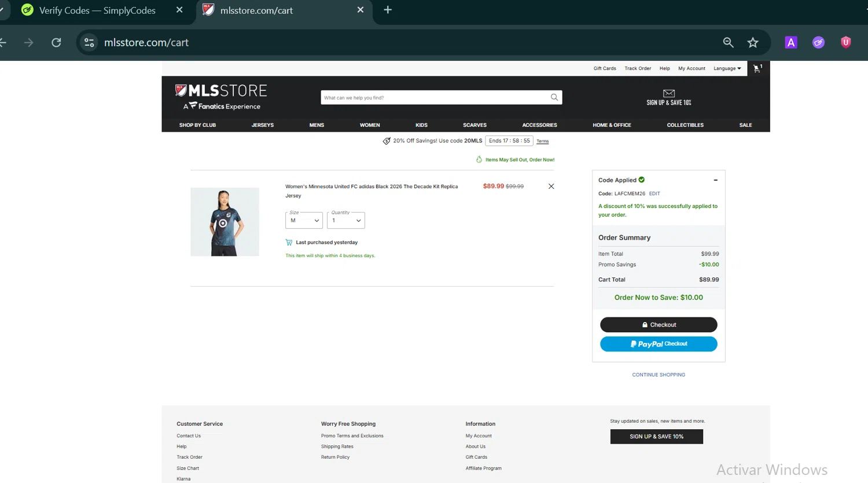Open the Language dropdown
Screen dimensions: 868x483
coord(727,68)
